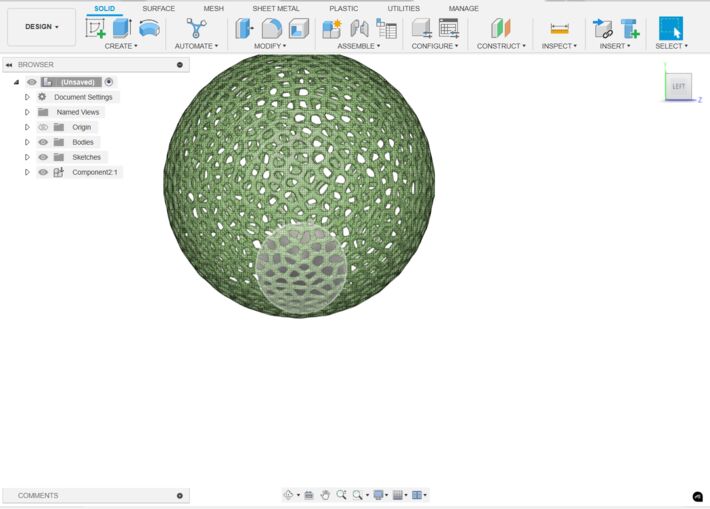Toggle the Comments panel options dot
Screen dimensions: 710x509
pyautogui.click(x=180, y=495)
